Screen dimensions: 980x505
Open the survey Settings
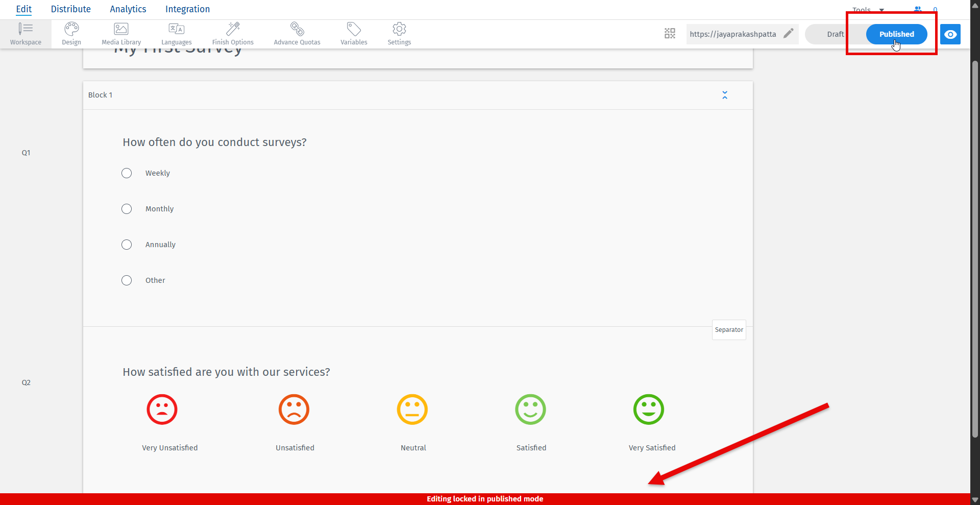tap(399, 34)
